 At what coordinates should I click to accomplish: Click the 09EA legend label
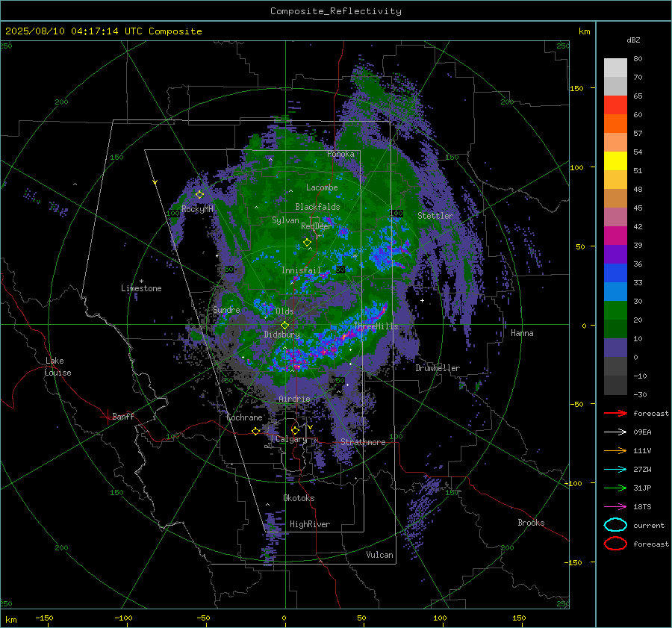coord(642,432)
